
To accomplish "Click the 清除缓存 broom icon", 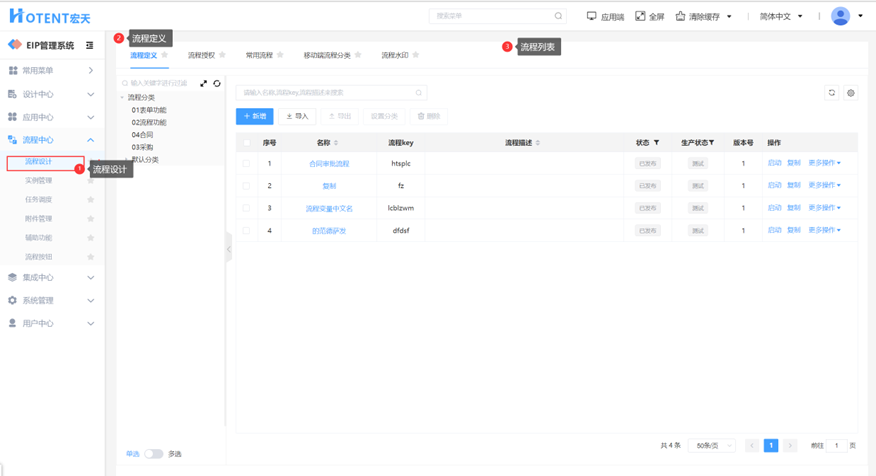I will coord(680,16).
